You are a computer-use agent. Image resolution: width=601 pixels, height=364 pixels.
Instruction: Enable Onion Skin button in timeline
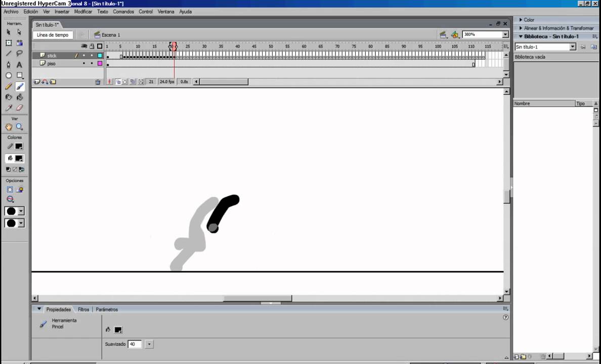click(118, 81)
